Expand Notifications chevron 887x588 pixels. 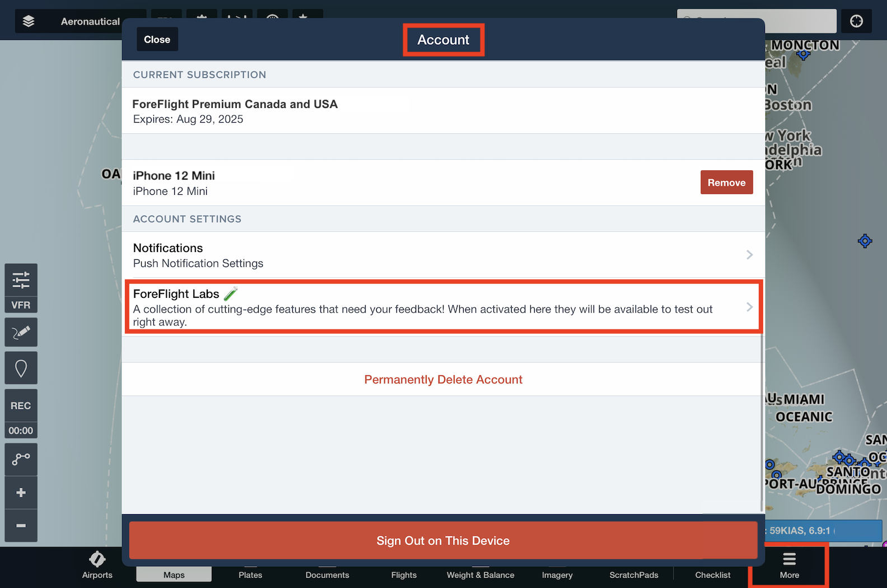(x=749, y=255)
